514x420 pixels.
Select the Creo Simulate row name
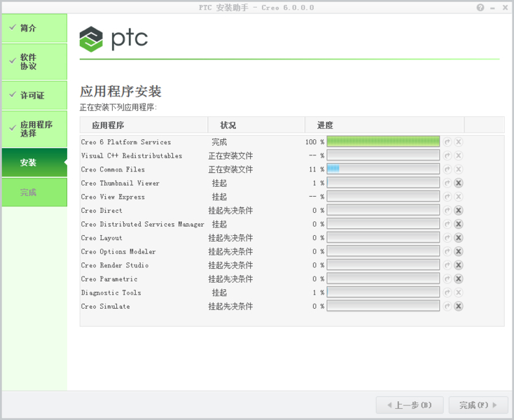click(x=106, y=307)
